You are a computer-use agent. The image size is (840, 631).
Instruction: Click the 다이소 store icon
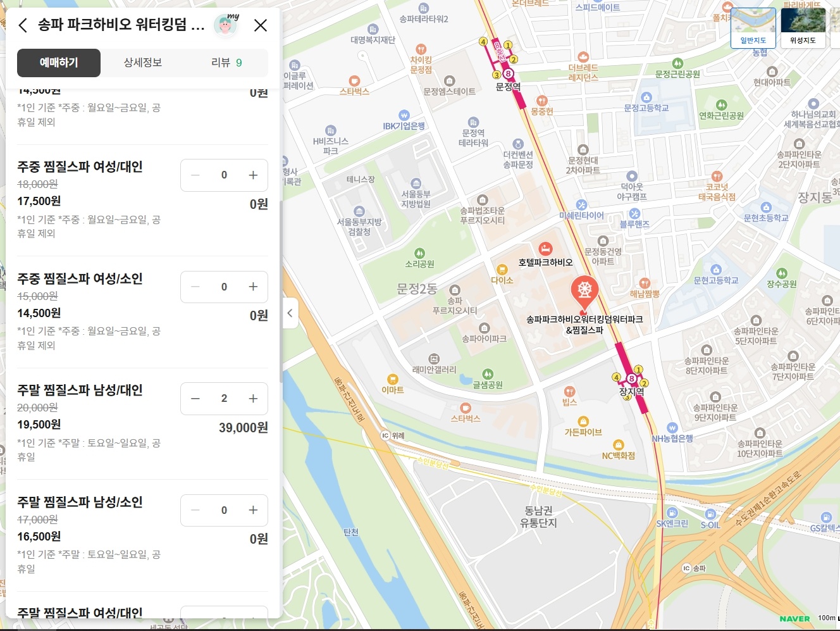502,270
